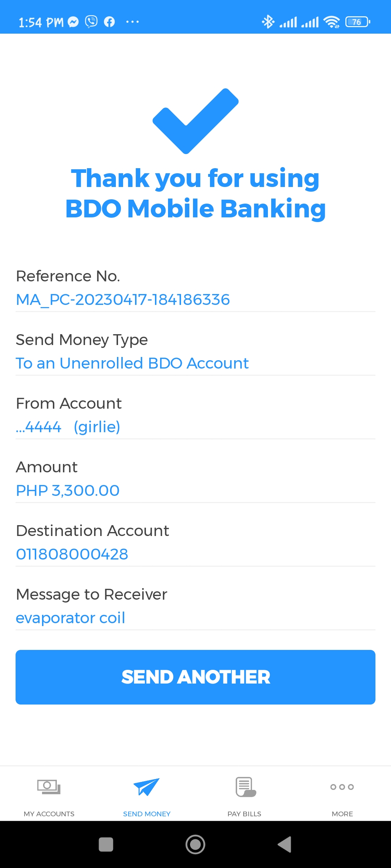
Task: Tap the Viber notification icon
Action: coord(91,22)
